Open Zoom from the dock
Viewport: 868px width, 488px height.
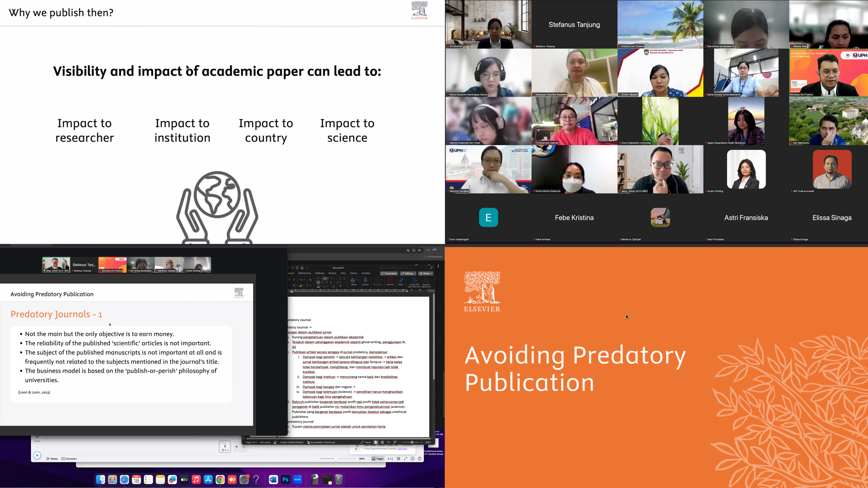pos(297,479)
